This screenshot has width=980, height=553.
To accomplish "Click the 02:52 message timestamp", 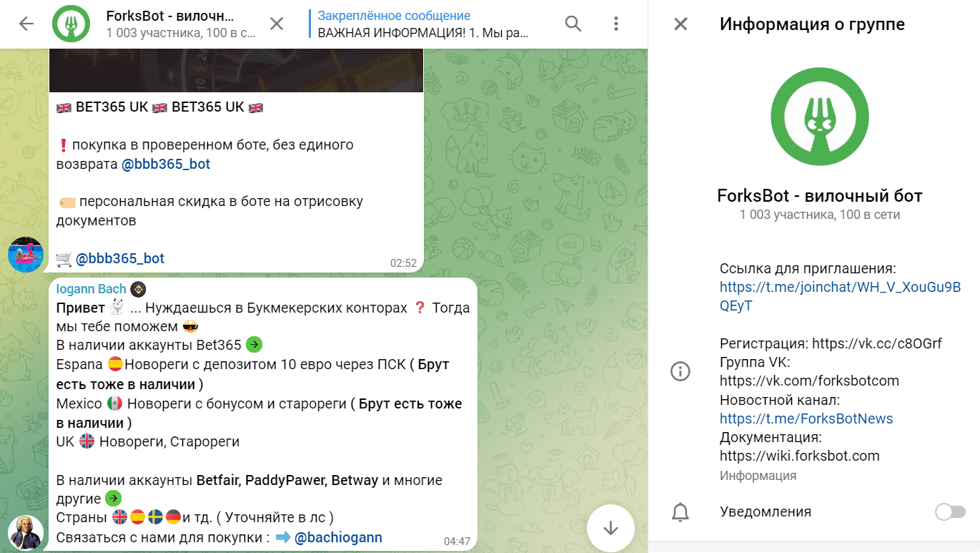I will [x=403, y=263].
